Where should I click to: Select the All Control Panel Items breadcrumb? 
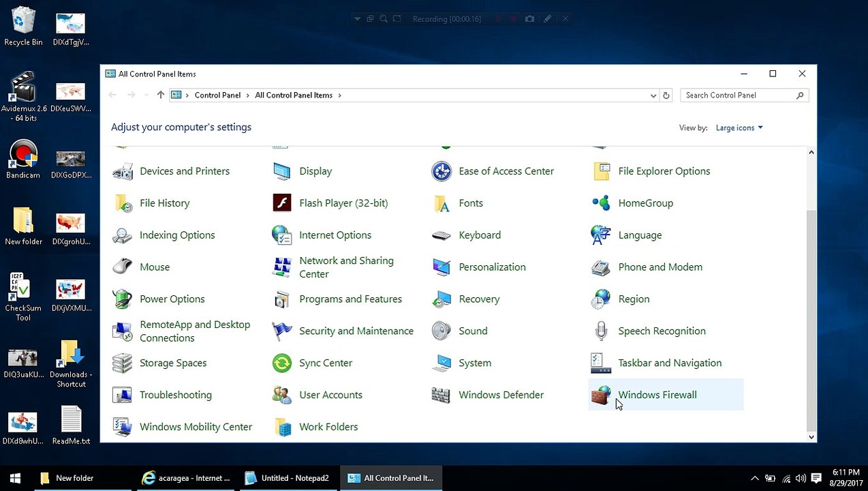coord(294,95)
